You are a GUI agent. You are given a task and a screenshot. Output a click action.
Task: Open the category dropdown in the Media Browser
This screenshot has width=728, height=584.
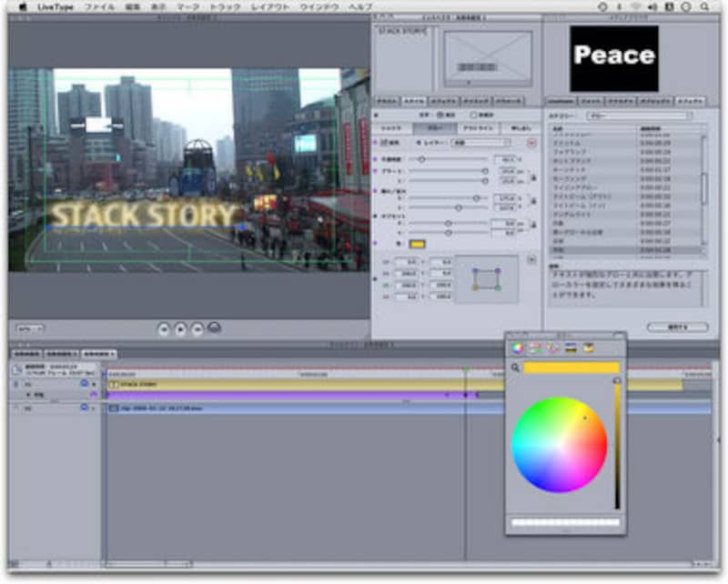click(640, 116)
